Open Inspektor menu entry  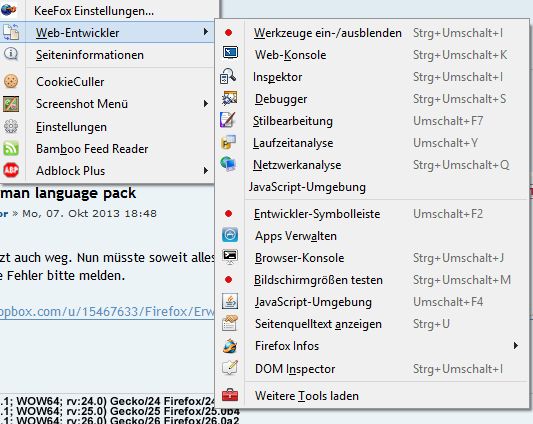pyautogui.click(x=372, y=77)
